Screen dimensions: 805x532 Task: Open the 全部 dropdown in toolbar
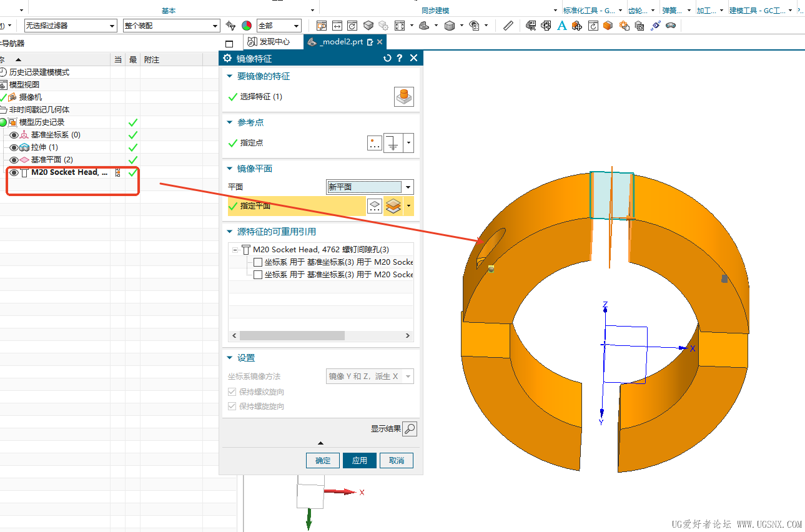tap(279, 26)
